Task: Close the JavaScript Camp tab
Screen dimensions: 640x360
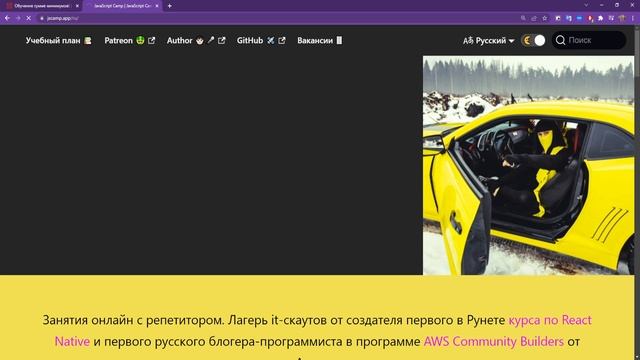Action: [x=157, y=6]
